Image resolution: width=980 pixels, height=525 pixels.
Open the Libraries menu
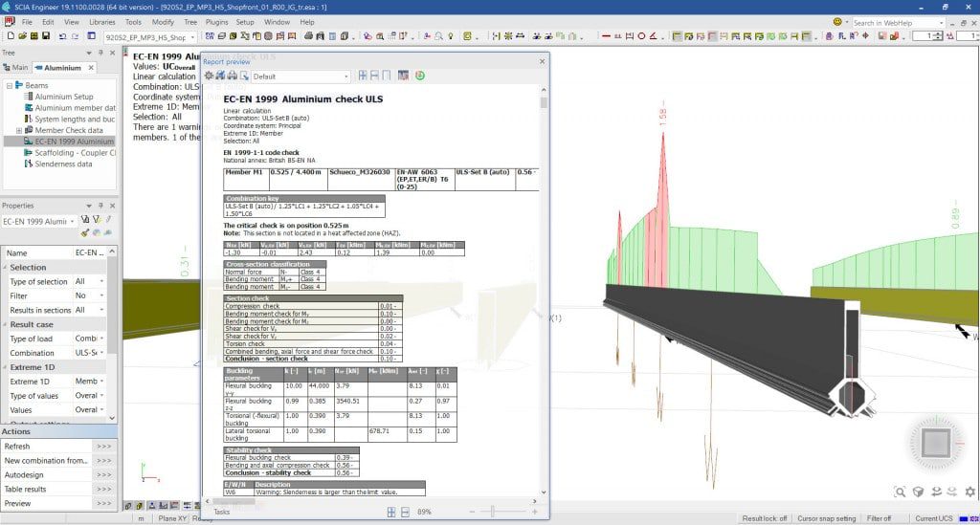point(101,21)
